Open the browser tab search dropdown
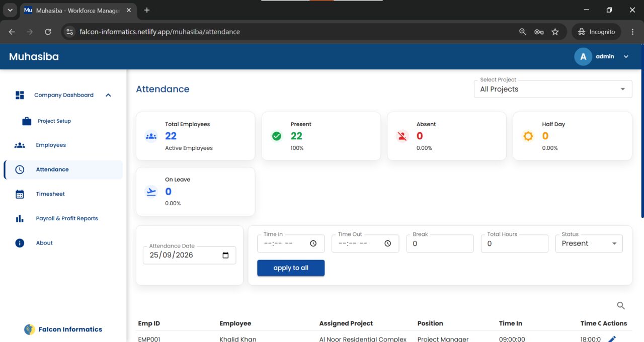This screenshot has height=342, width=644. click(x=10, y=10)
